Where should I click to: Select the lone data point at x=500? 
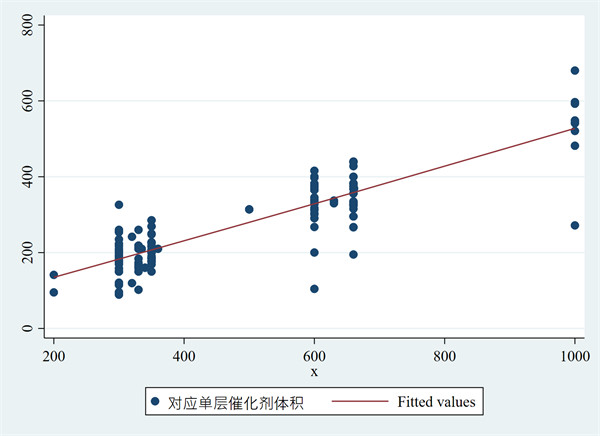pyautogui.click(x=249, y=209)
